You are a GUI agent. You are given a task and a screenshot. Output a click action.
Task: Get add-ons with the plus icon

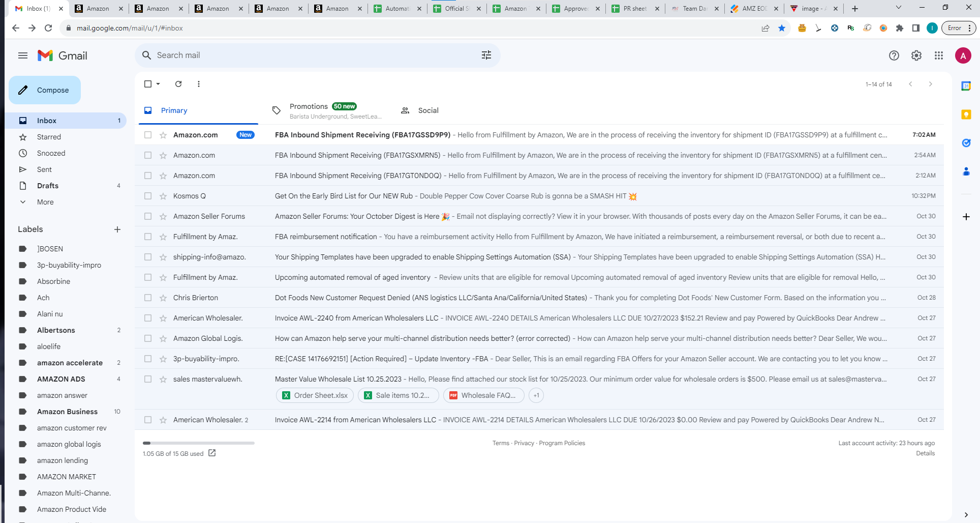point(966,217)
